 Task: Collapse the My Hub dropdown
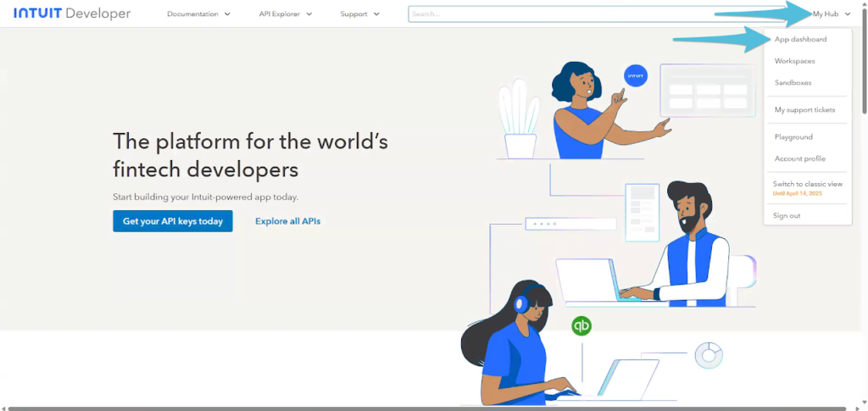(832, 14)
